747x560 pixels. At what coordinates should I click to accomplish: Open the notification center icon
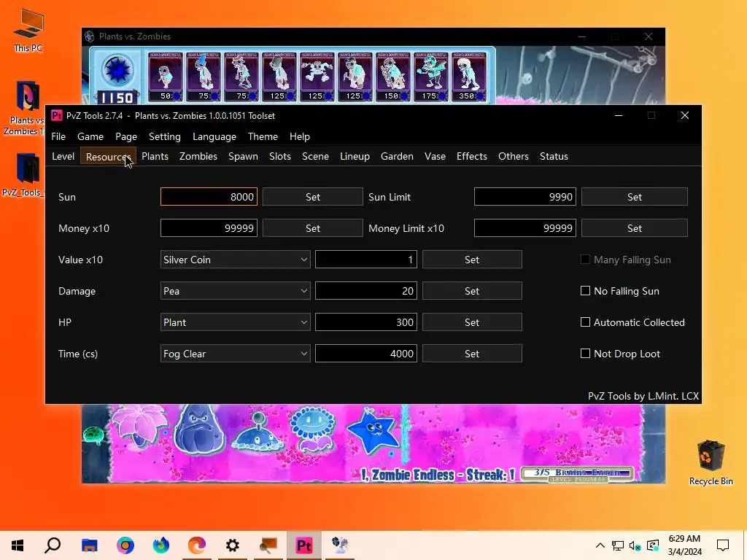(723, 545)
